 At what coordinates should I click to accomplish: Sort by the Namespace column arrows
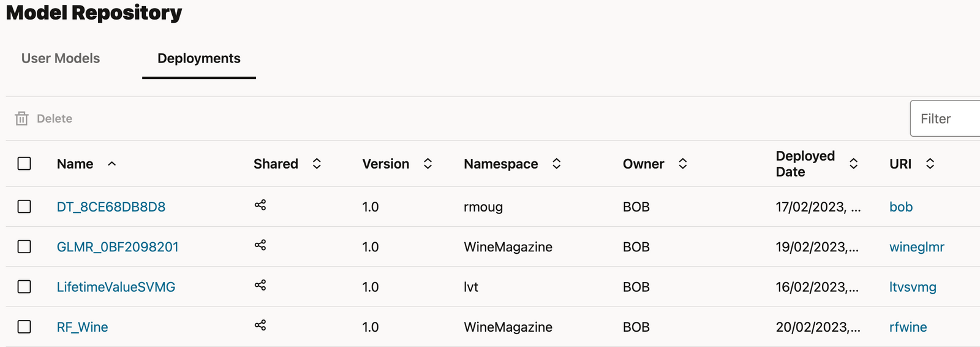[x=557, y=164]
